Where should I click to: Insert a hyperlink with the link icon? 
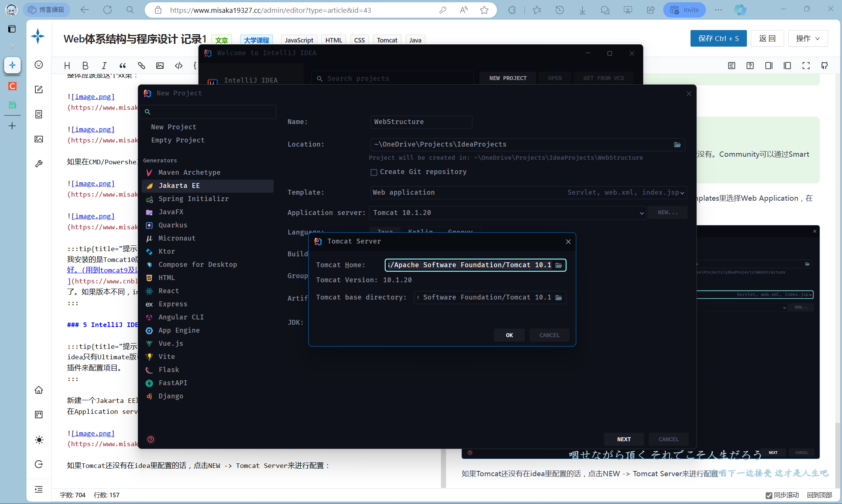point(141,66)
